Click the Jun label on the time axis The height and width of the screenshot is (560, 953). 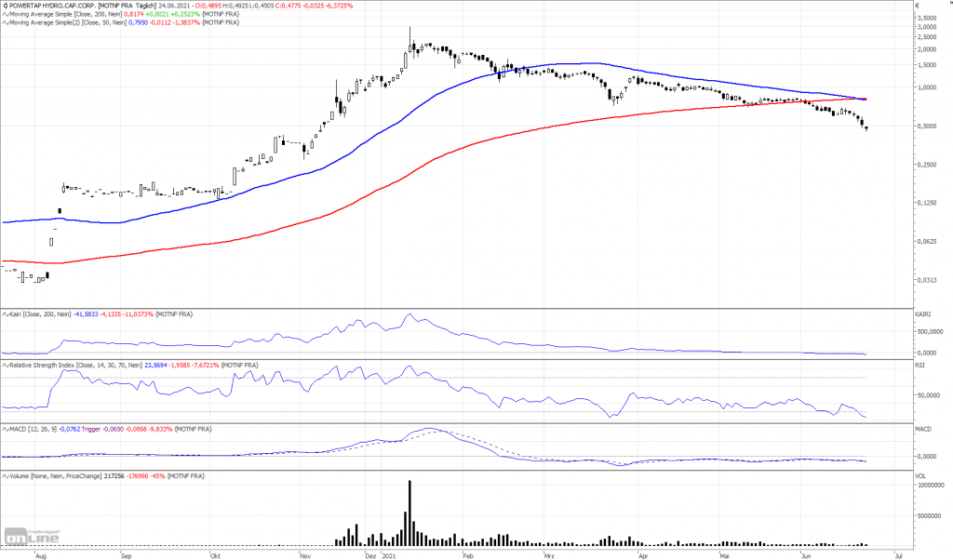[x=806, y=555]
